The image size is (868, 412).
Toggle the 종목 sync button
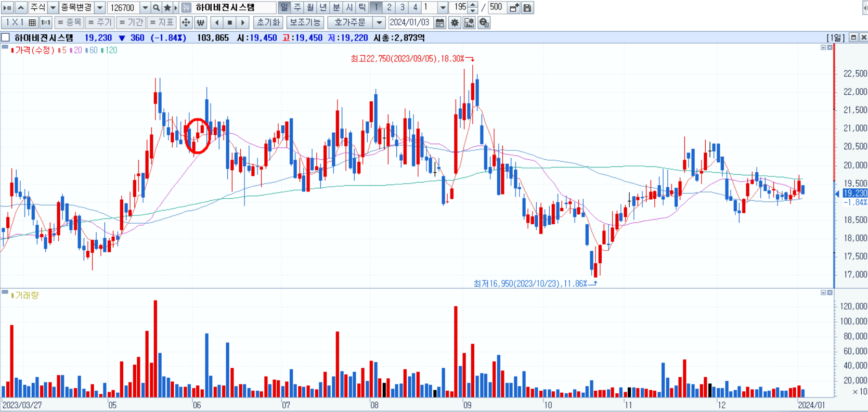tap(69, 22)
